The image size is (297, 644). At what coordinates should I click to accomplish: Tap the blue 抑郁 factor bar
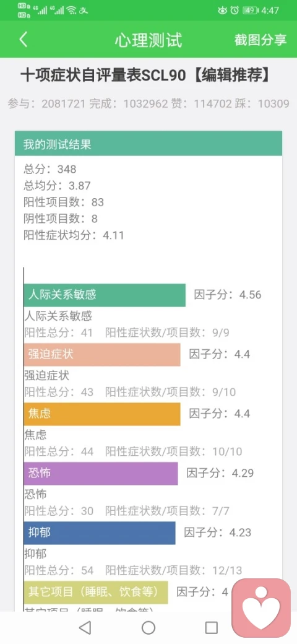pos(99,533)
